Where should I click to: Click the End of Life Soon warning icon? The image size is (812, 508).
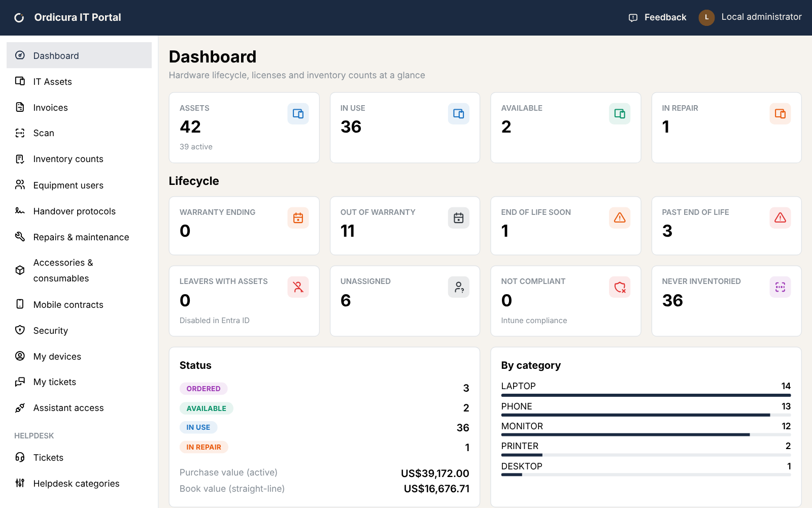[x=620, y=218]
